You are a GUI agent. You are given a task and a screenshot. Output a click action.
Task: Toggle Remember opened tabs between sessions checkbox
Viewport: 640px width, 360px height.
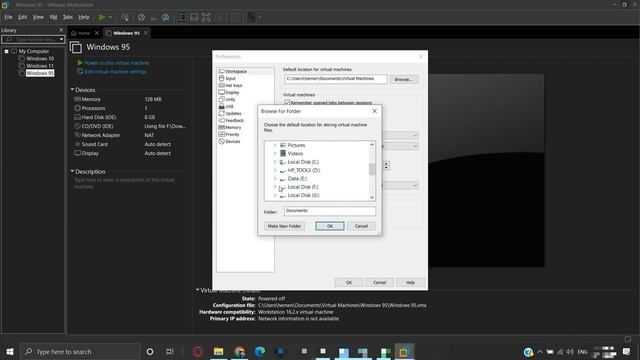287,102
